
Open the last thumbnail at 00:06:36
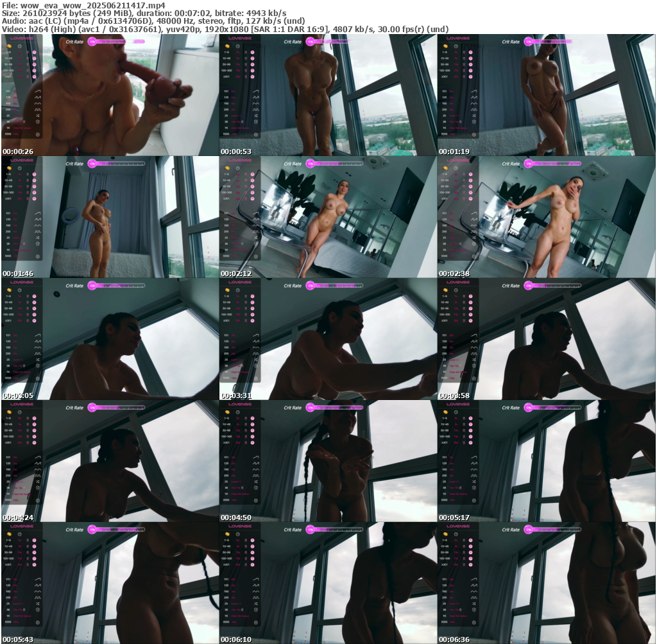547,583
